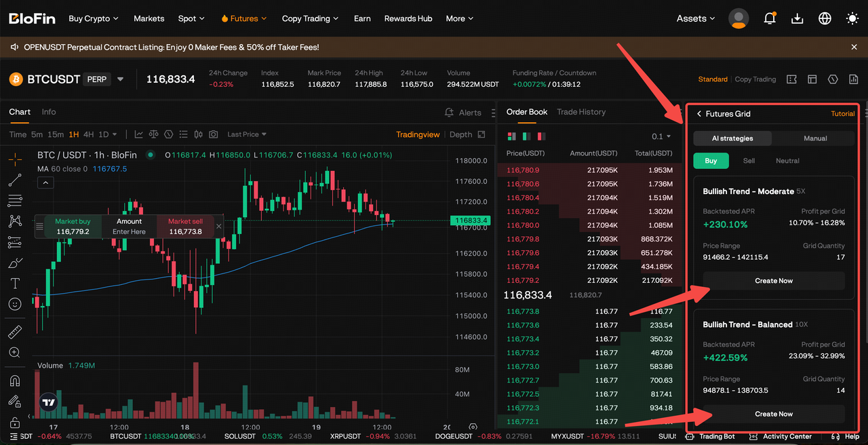Image resolution: width=868 pixels, height=445 pixels.
Task: Change candlestick chart type icon
Action: coord(199,134)
